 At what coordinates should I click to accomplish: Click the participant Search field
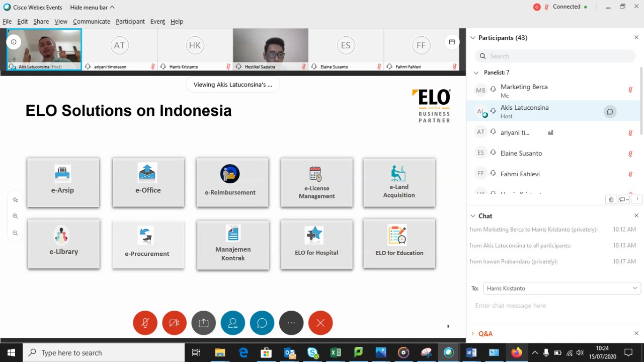point(555,56)
